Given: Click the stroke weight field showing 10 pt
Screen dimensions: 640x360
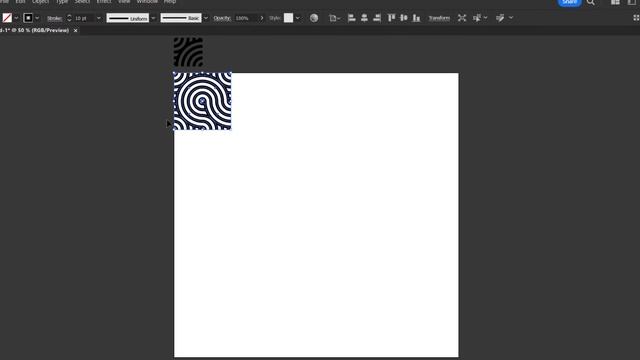Looking at the screenshot, I should (84, 18).
